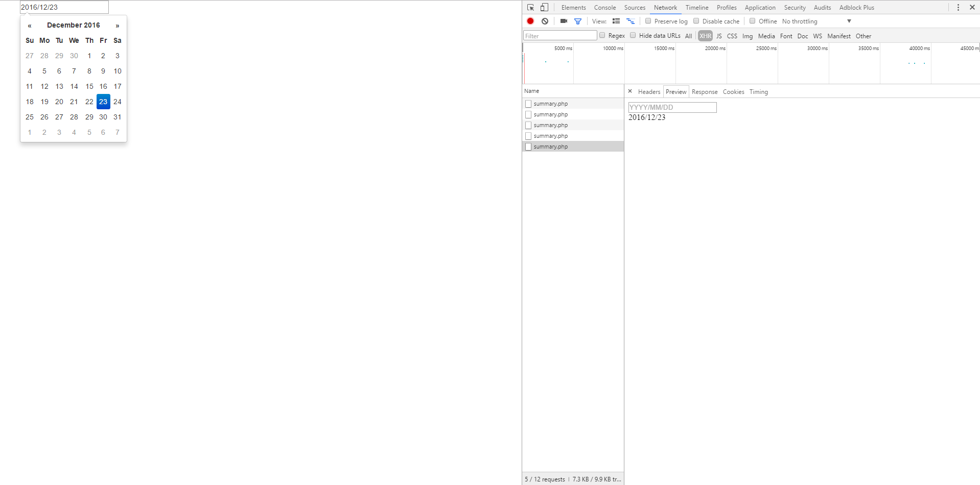The width and height of the screenshot is (980, 485).
Task: Toggle the network filter funnel icon
Action: click(578, 21)
